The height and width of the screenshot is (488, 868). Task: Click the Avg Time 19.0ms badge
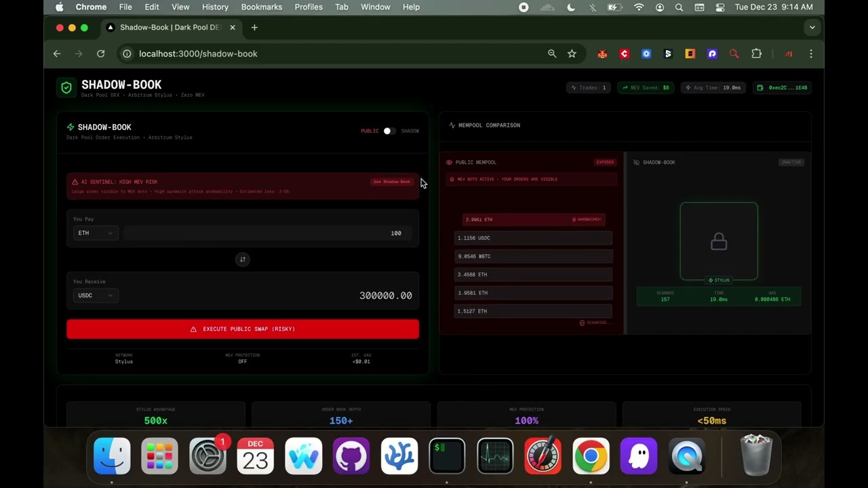pos(713,87)
